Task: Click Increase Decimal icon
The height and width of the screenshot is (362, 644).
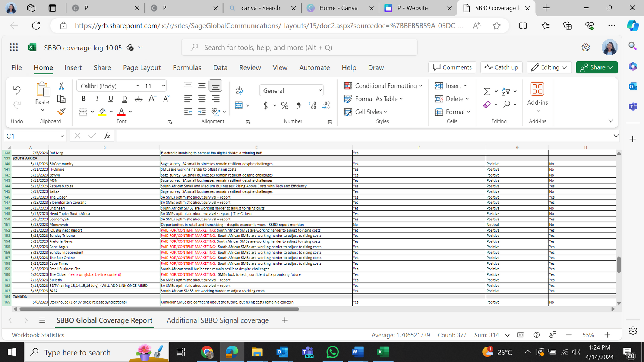Action: tap(312, 106)
